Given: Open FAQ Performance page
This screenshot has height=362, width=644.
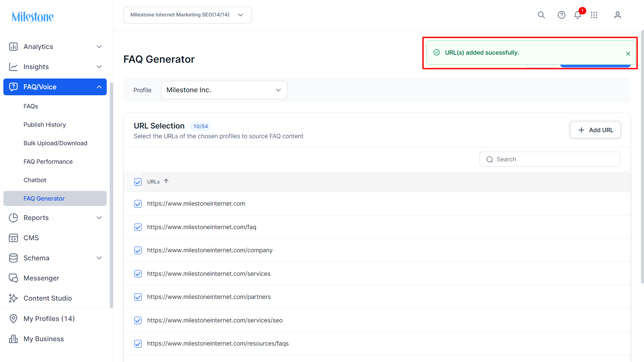Looking at the screenshot, I should [48, 162].
